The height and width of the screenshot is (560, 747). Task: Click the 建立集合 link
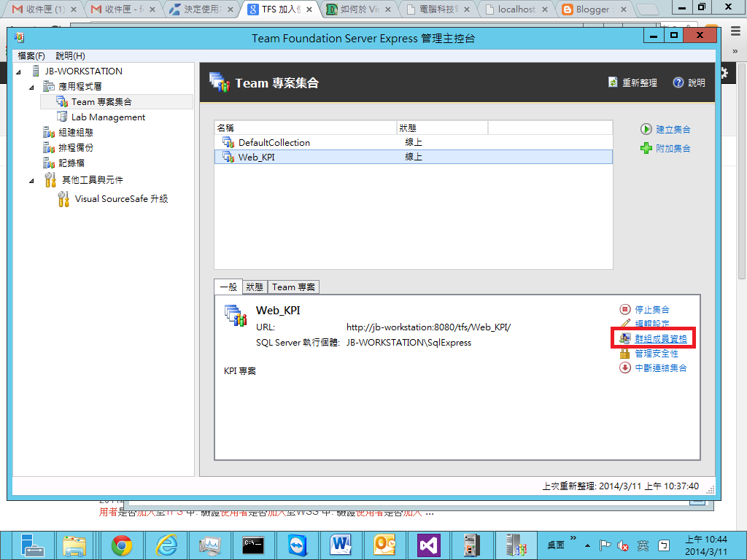click(673, 129)
